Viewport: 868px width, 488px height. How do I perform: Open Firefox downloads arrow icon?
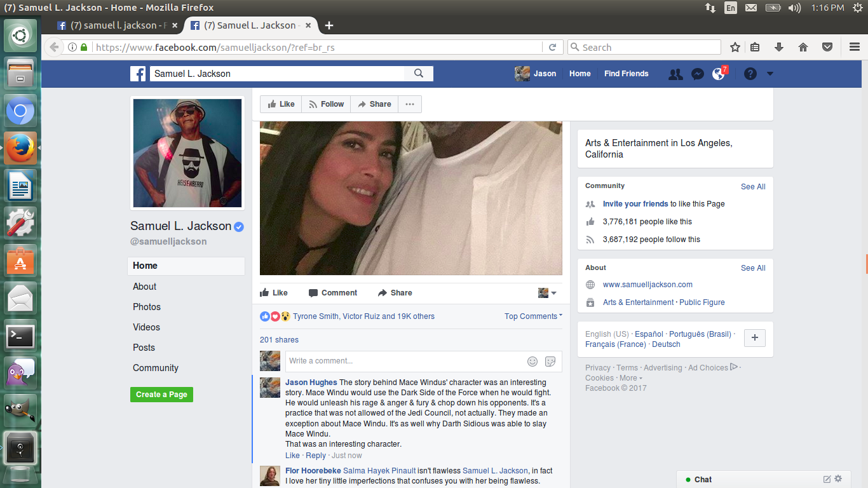779,47
